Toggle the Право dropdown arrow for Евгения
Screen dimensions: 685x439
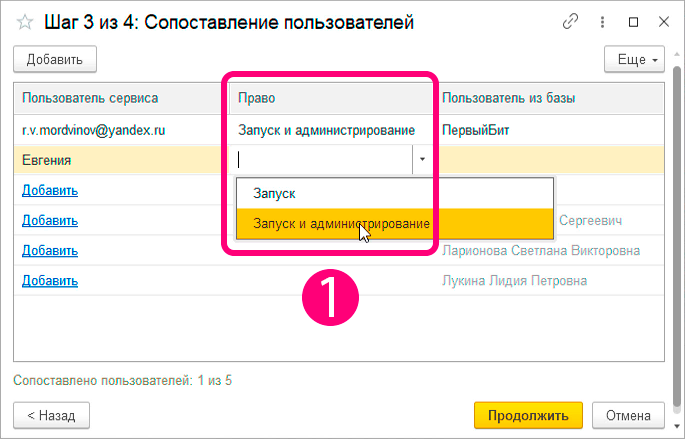pos(422,160)
